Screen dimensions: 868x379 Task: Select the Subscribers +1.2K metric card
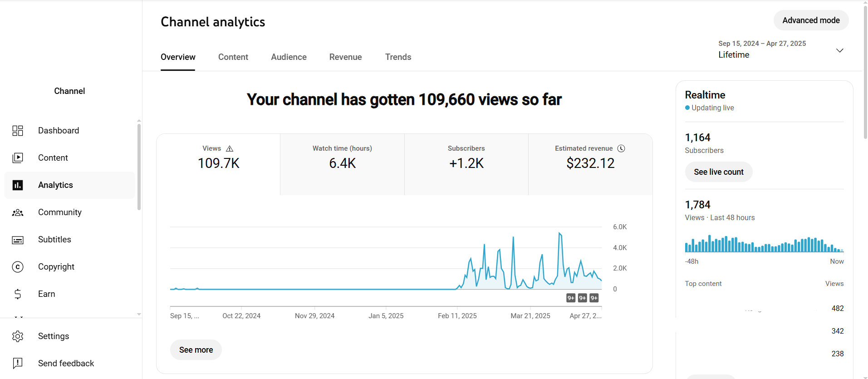click(x=466, y=164)
